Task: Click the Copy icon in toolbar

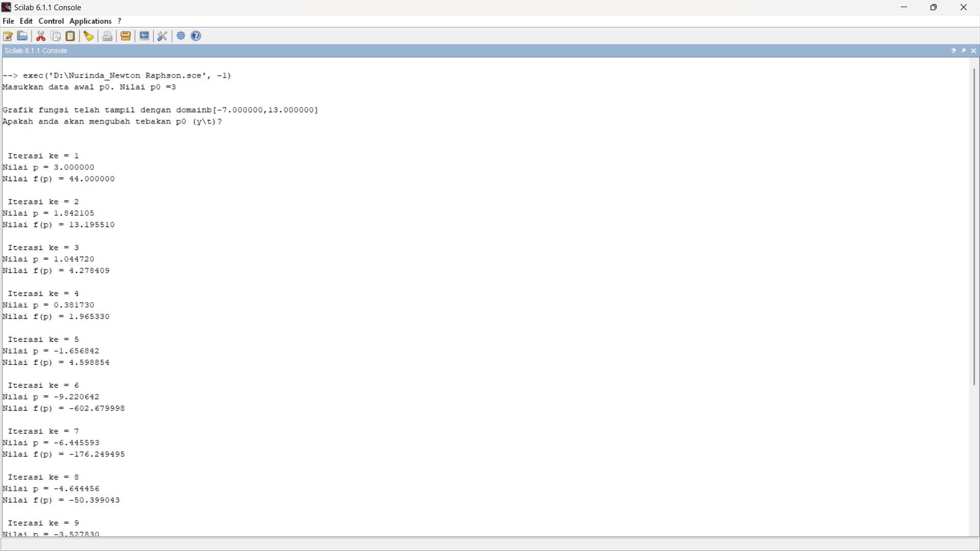Action: click(56, 36)
